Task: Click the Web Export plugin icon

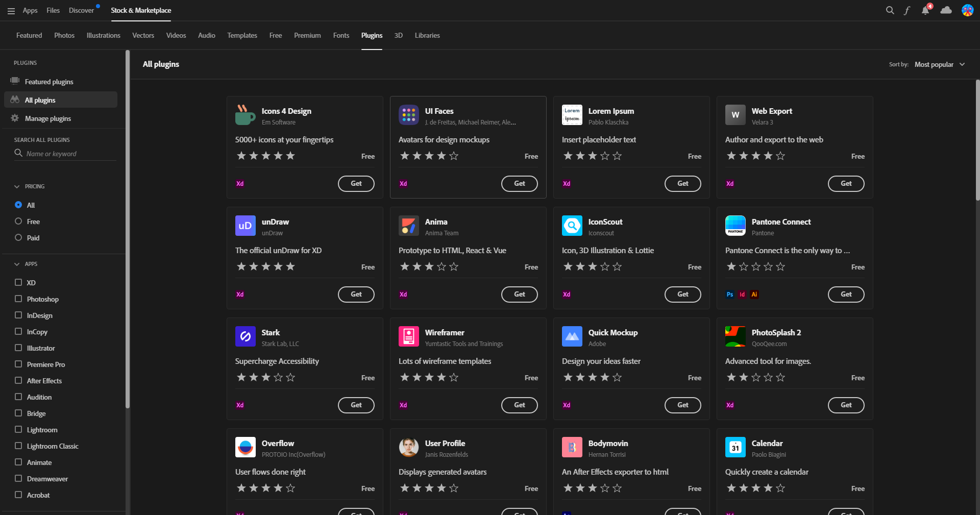Action: click(x=736, y=115)
